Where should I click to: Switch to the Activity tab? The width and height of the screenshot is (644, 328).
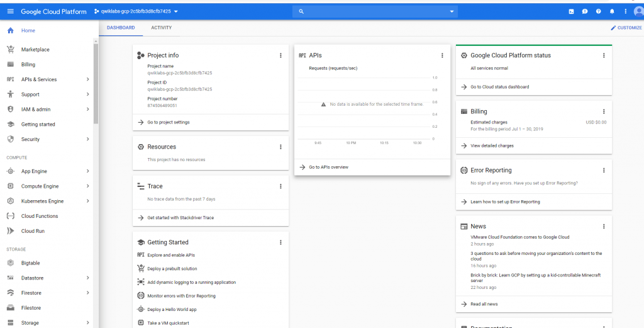(162, 28)
